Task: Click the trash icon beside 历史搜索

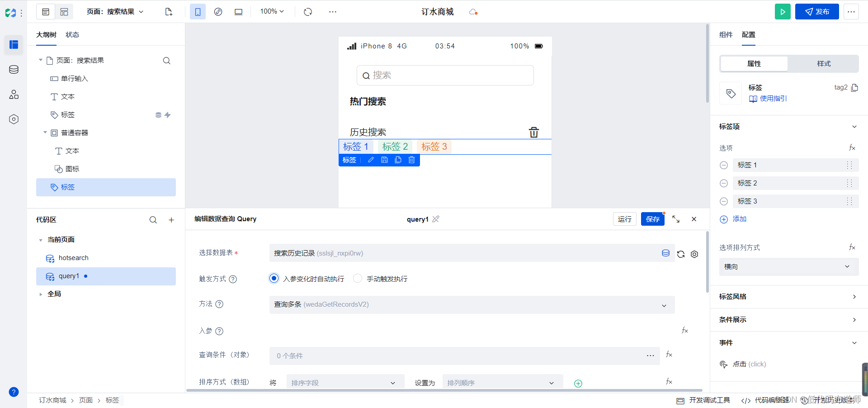Action: point(534,132)
